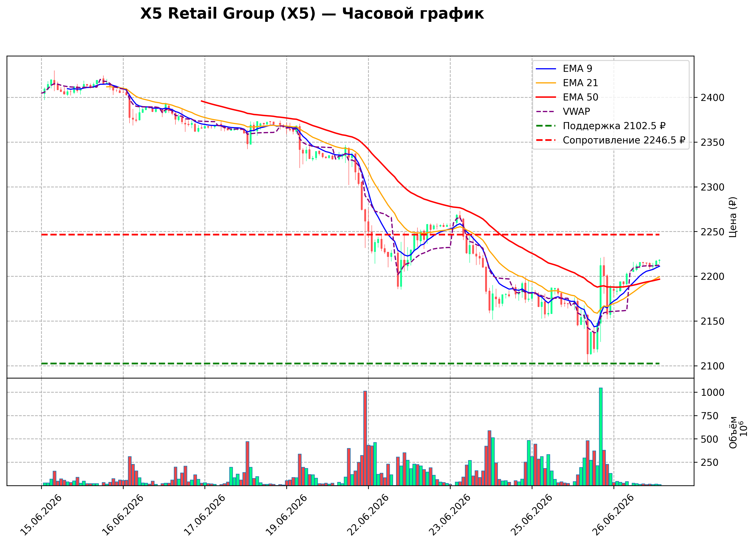The image size is (756, 544).
Task: Click the 17.06.2026 date label
Action: coord(205,515)
